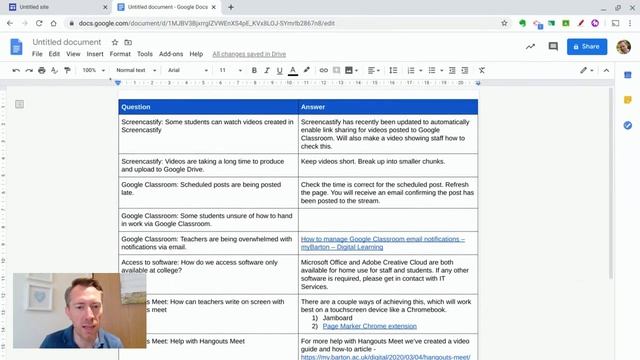Image resolution: width=640 pixels, height=360 pixels.
Task: Open a new browser tab
Action: pyautogui.click(x=231, y=7)
